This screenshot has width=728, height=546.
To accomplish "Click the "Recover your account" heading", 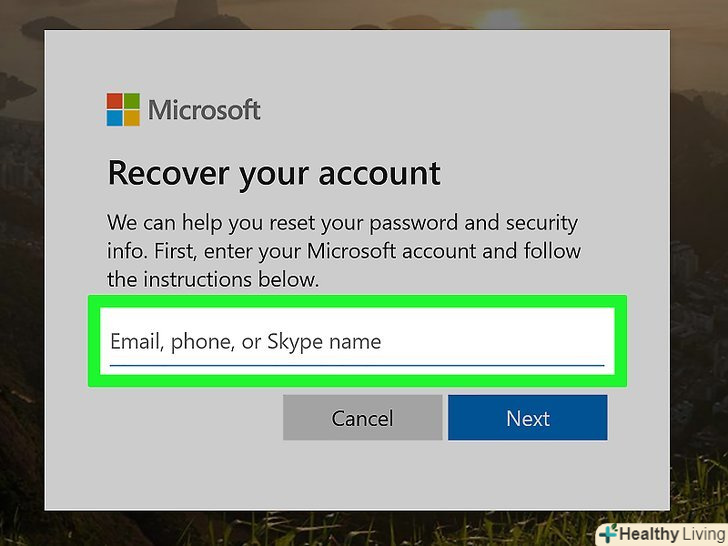I will pyautogui.click(x=273, y=173).
